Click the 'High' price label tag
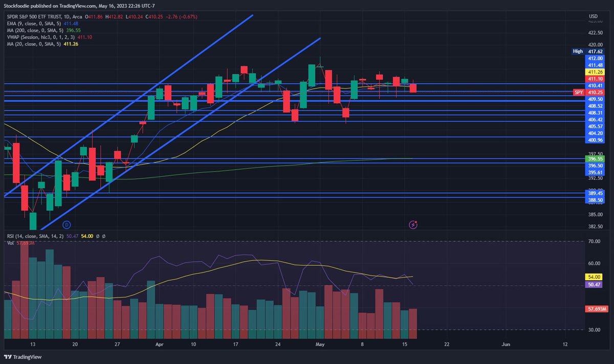Screen dimensions: 614x364 click(x=578, y=51)
